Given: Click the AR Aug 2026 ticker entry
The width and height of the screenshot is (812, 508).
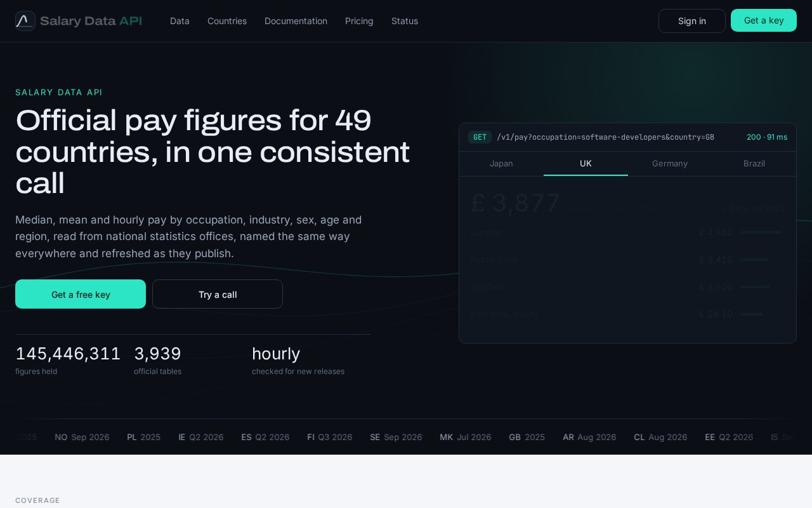Looking at the screenshot, I should [589, 437].
